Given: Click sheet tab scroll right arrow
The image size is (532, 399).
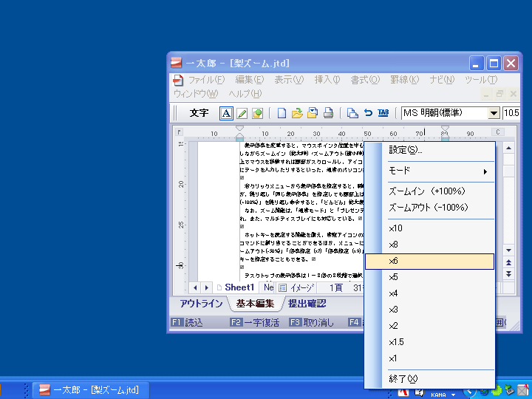Looking at the screenshot, I should [206, 288].
